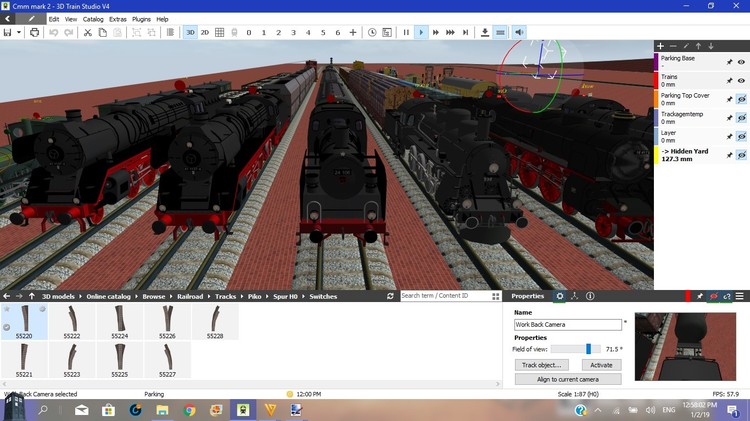Activate the pencil edit mode button

click(31, 19)
